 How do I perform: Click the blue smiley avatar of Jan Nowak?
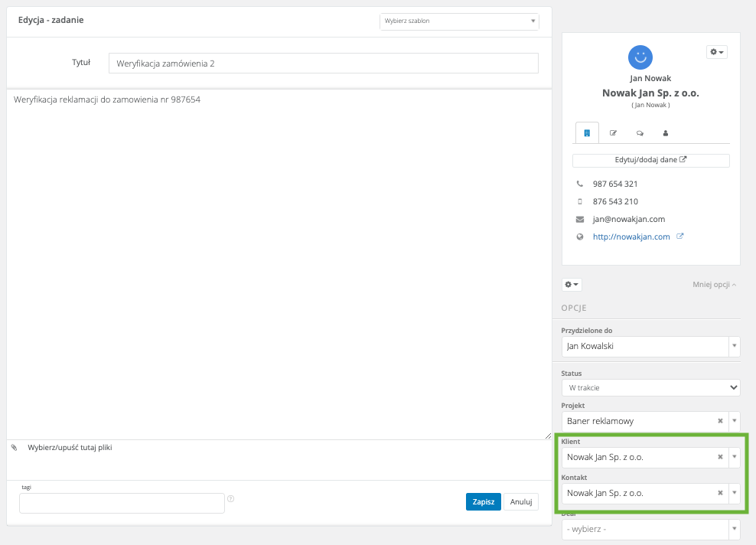(639, 56)
